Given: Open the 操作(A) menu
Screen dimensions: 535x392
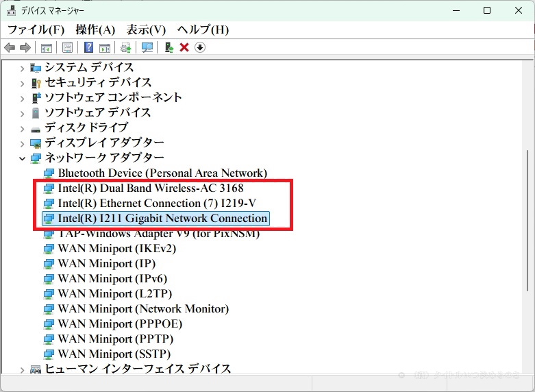Looking at the screenshot, I should pos(95,29).
